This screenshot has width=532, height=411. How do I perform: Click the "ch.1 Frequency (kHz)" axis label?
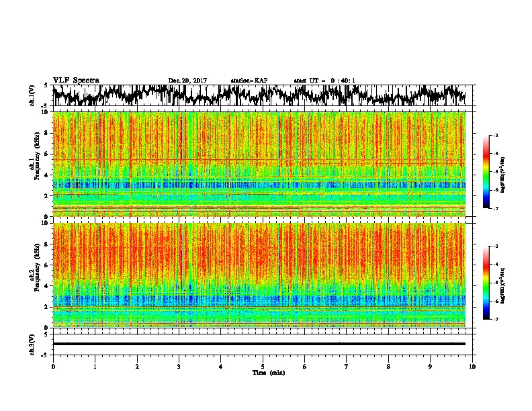(x=35, y=156)
